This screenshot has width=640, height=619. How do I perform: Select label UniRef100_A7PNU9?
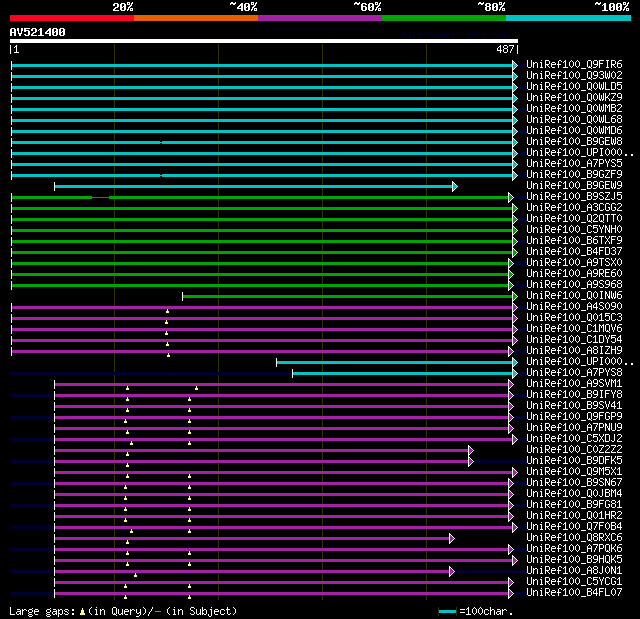pos(574,428)
